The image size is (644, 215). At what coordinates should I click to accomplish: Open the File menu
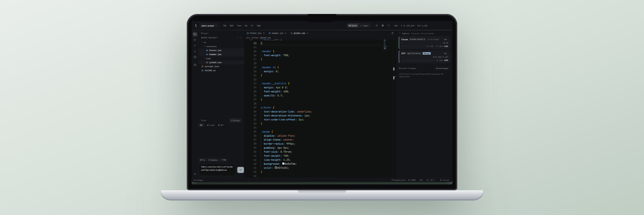(225, 26)
